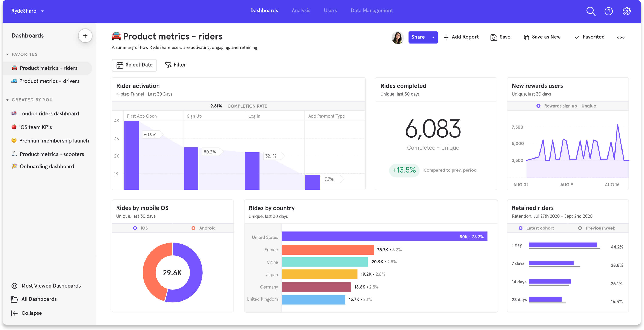Open the settings gear icon
The width and height of the screenshot is (644, 330).
(627, 11)
